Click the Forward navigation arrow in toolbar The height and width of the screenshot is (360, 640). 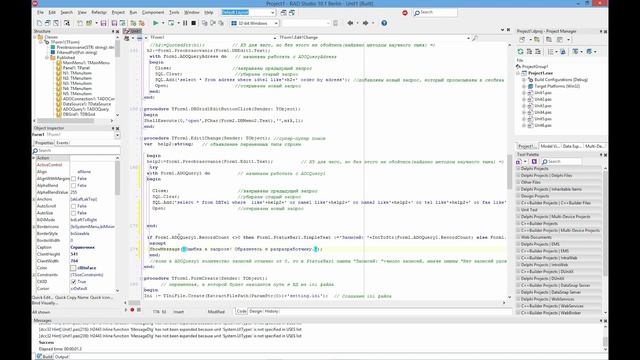pos(365,23)
